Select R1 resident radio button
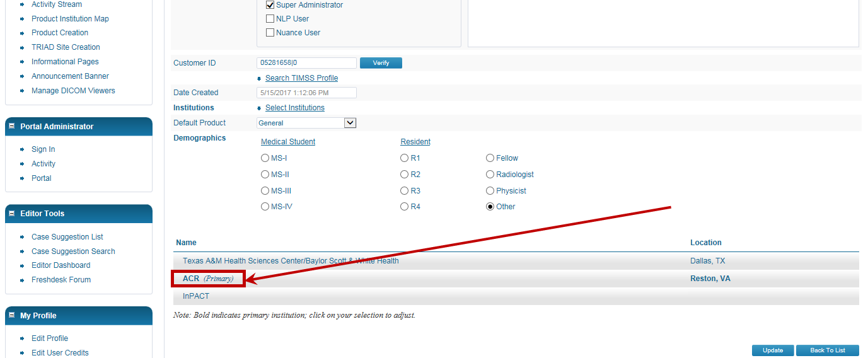This screenshot has width=868, height=358. [405, 158]
